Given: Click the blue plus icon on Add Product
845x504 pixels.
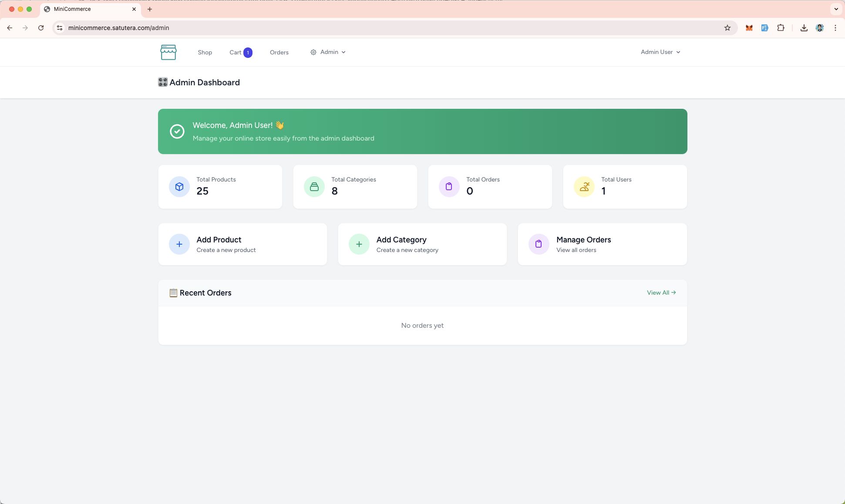Looking at the screenshot, I should [179, 244].
